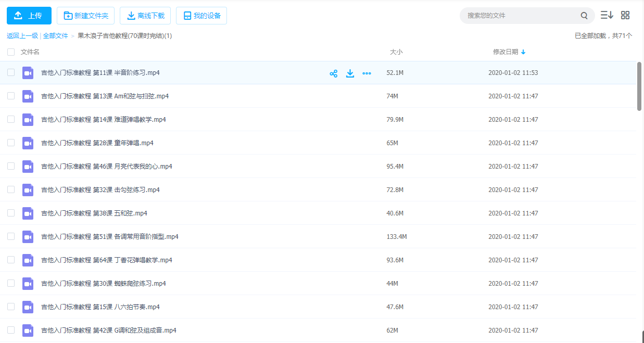644x343 pixels.
Task: Click video icon of 第46课 月亮代表我的心
Action: [x=28, y=167]
